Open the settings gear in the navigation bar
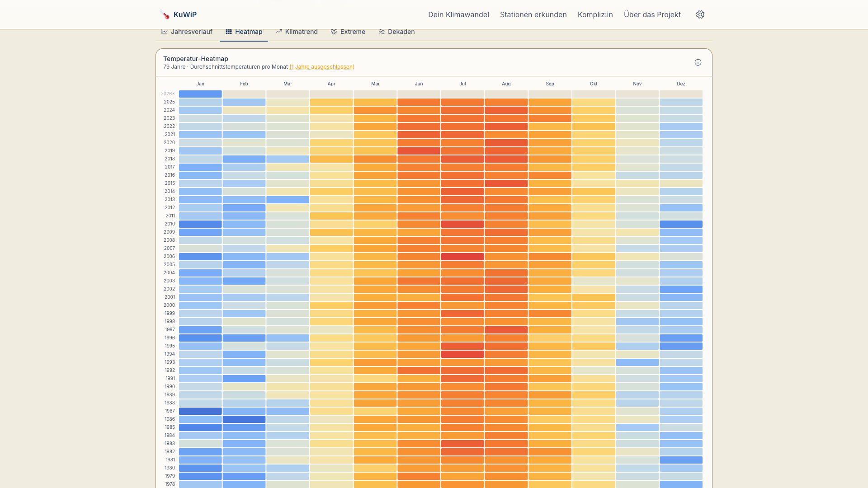 point(700,14)
